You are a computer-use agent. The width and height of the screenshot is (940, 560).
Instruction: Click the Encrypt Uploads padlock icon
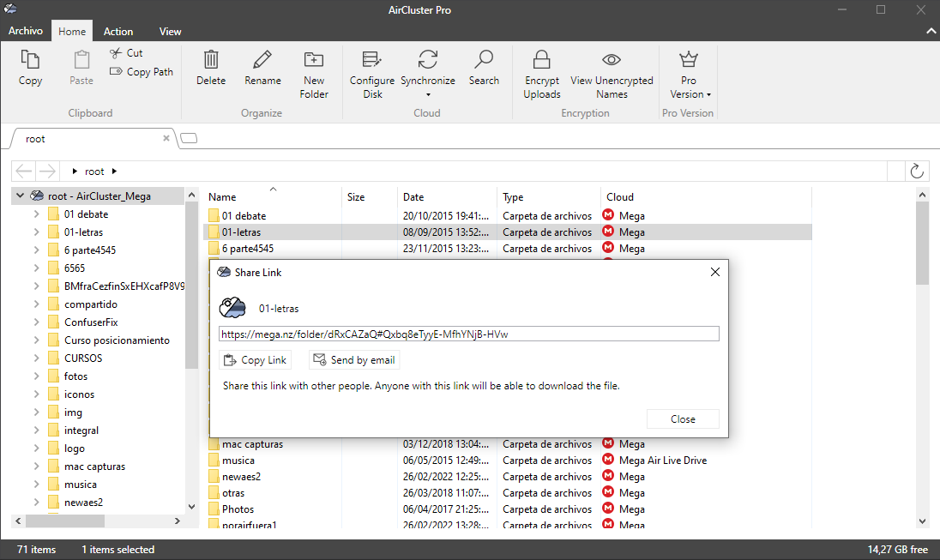point(541,60)
